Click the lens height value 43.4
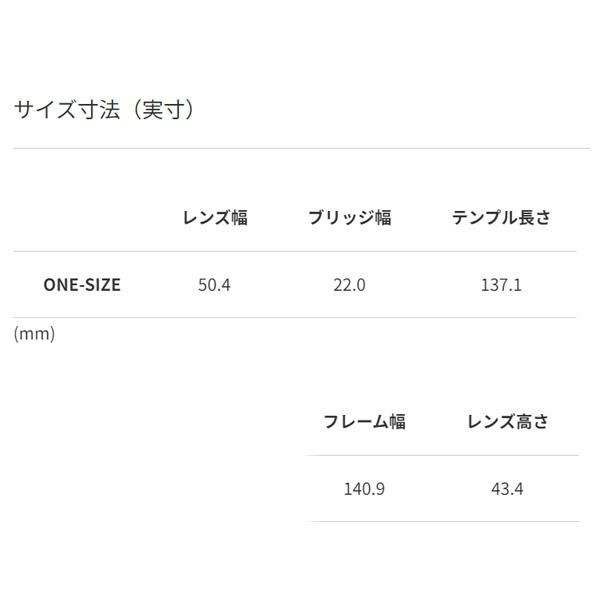 click(x=508, y=489)
